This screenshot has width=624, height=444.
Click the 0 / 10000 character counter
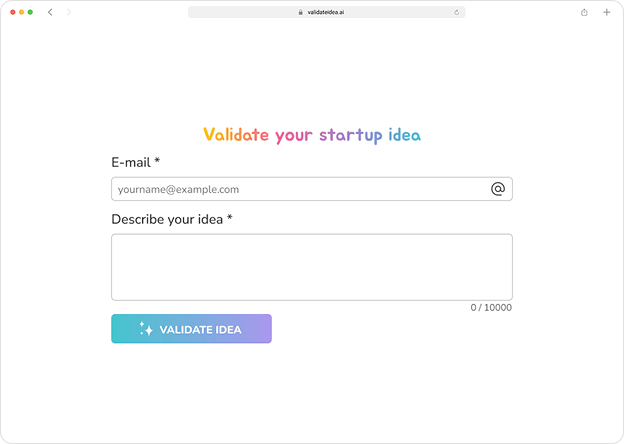(x=491, y=308)
